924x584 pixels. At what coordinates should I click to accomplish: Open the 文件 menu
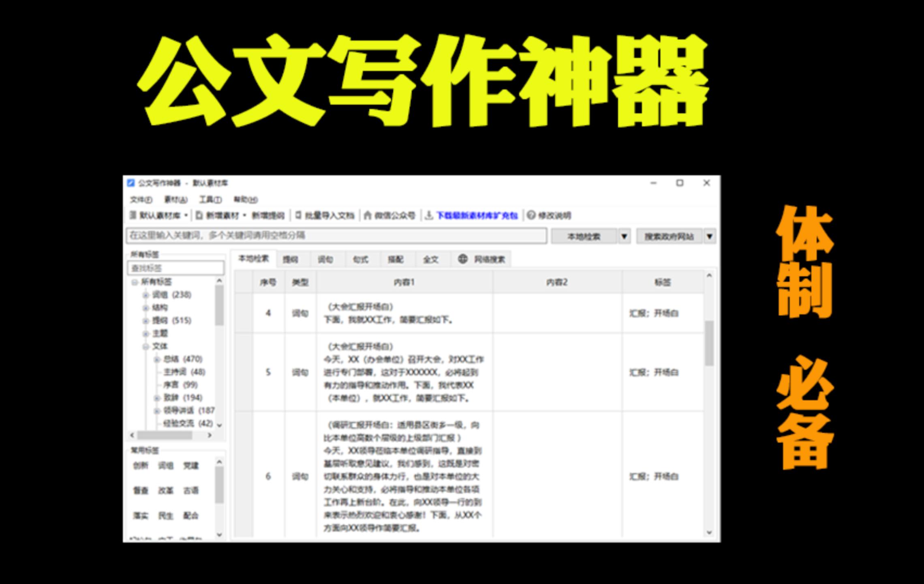tap(141, 200)
